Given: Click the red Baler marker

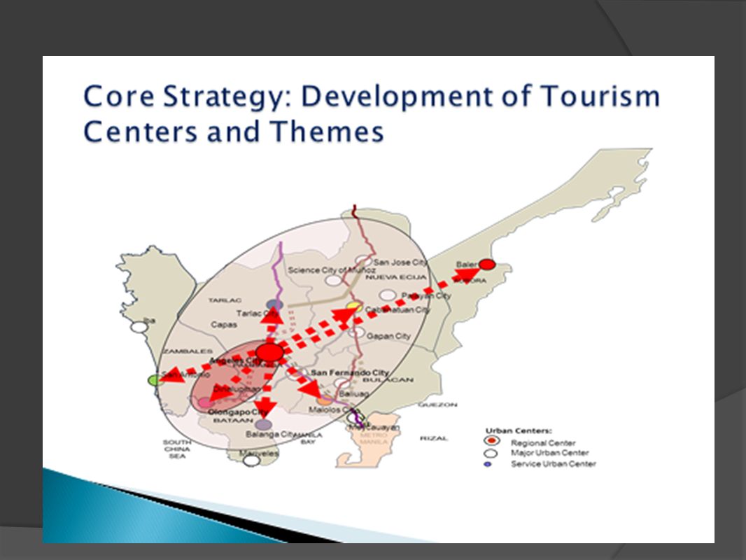Looking at the screenshot, I should tap(486, 265).
